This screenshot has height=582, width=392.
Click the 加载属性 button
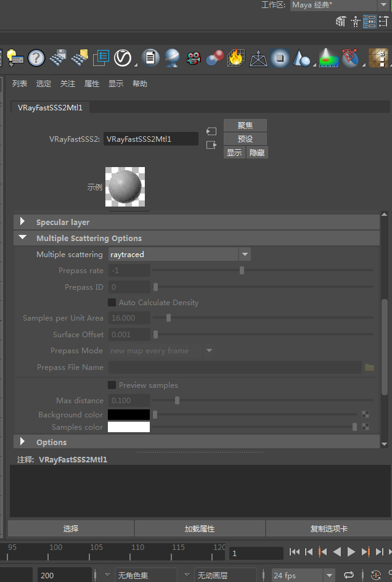(x=200, y=528)
